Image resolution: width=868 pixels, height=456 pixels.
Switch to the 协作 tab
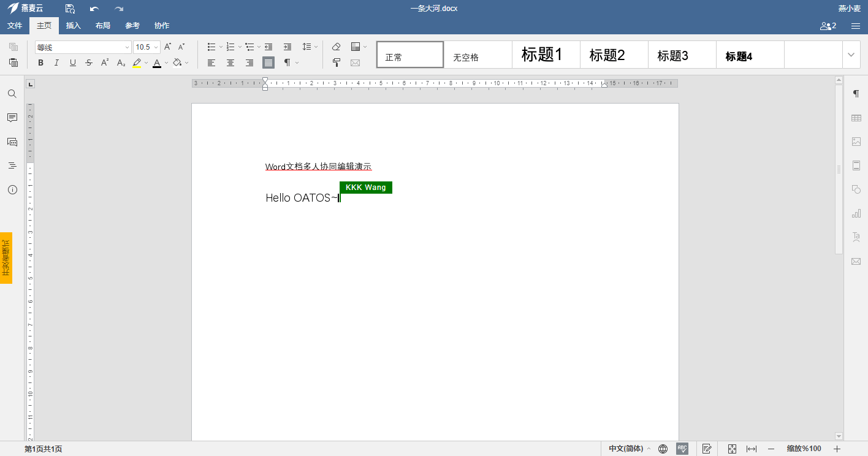[x=162, y=26]
